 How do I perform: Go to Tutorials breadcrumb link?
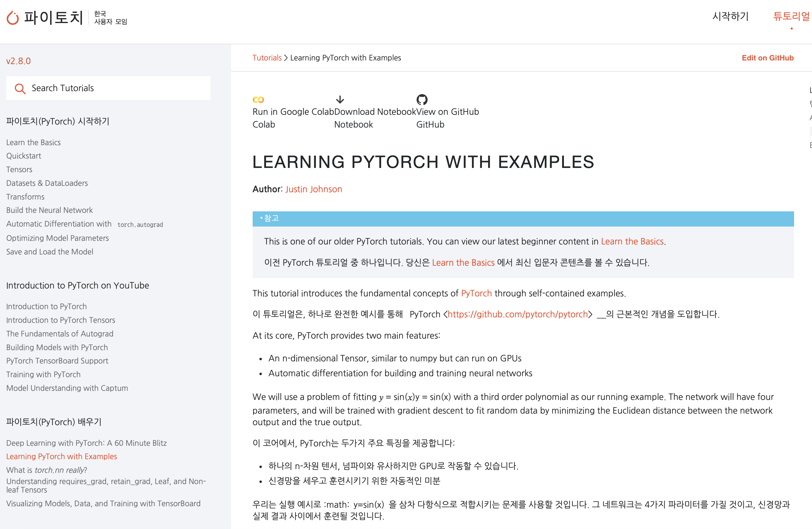(x=267, y=58)
